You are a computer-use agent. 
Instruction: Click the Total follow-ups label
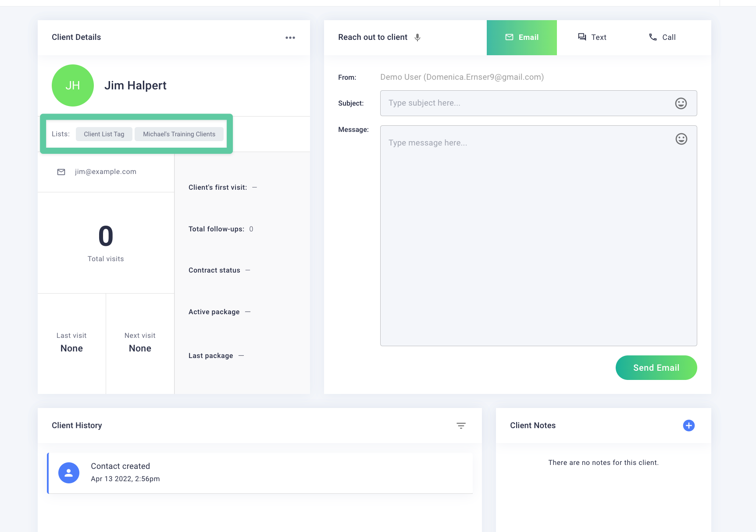[x=216, y=229]
